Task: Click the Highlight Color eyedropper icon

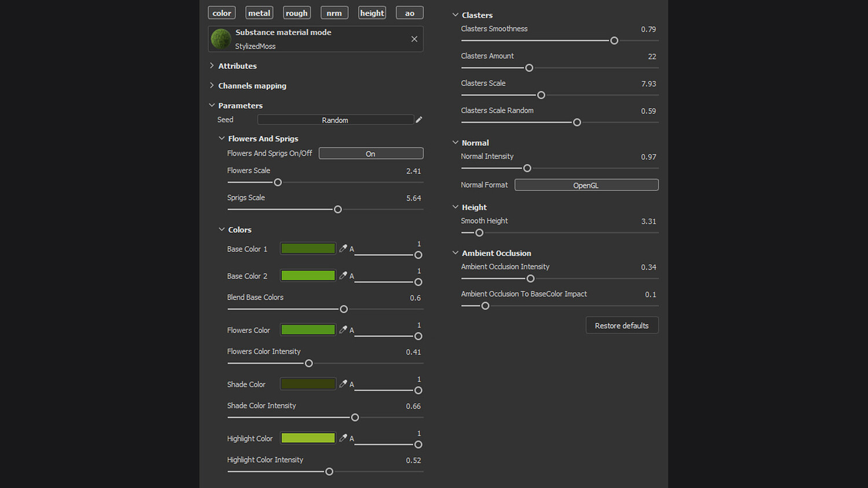Action: pos(343,438)
